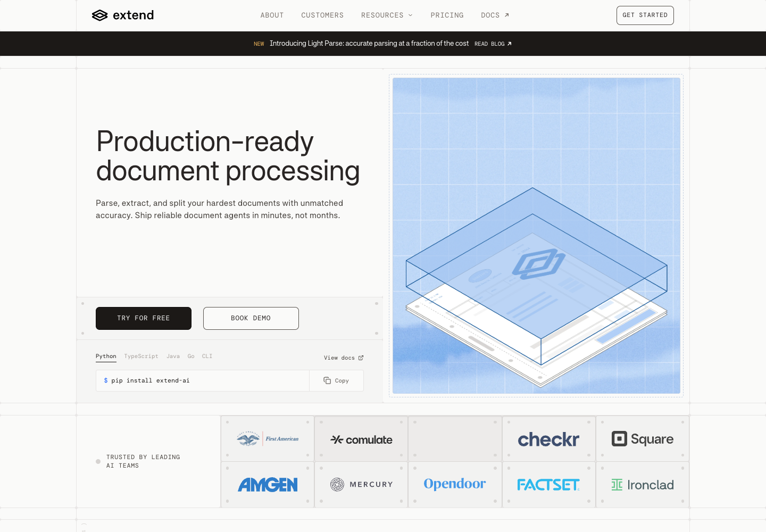Switch to the TypeScript tab
The height and width of the screenshot is (532, 766).
click(x=141, y=356)
